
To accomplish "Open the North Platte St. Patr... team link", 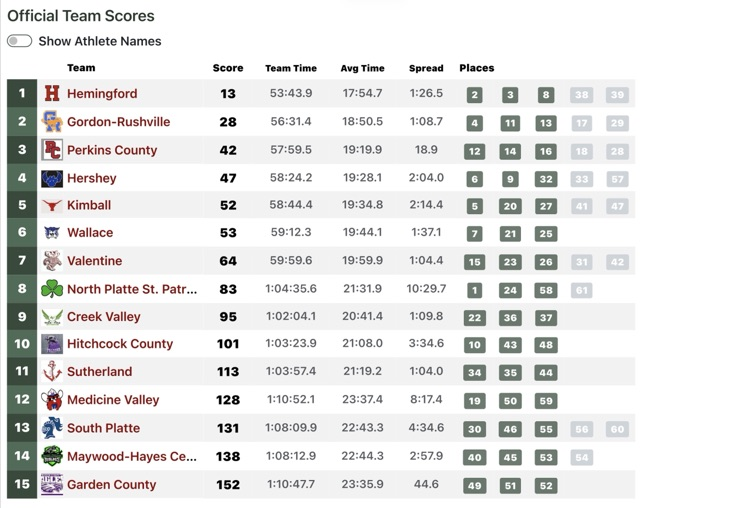I will (x=132, y=289).
